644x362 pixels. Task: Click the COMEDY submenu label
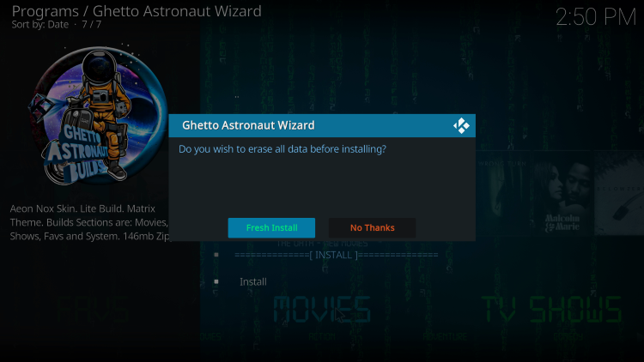click(570, 337)
